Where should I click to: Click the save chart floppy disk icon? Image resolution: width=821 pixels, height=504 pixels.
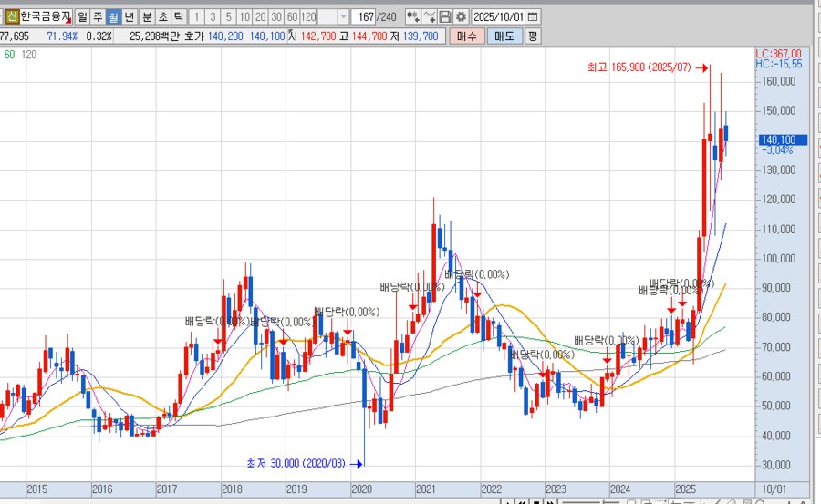pyautogui.click(x=445, y=16)
